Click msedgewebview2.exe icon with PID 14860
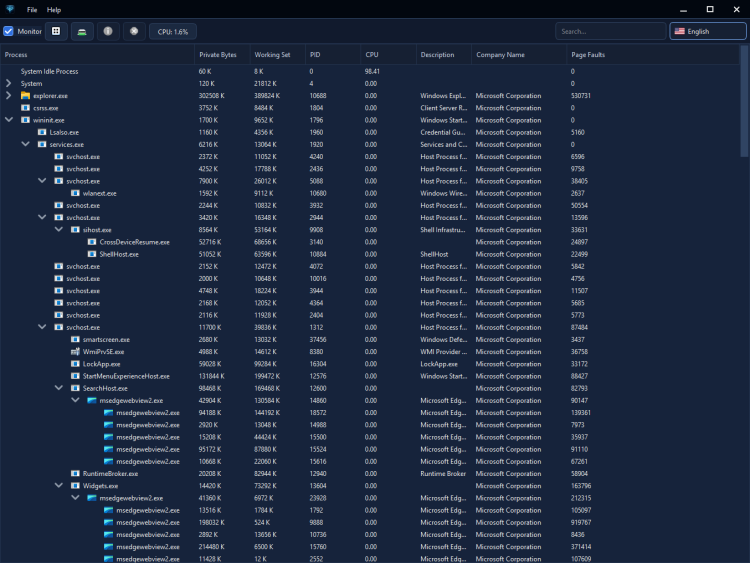This screenshot has height=563, width=750. [92, 400]
